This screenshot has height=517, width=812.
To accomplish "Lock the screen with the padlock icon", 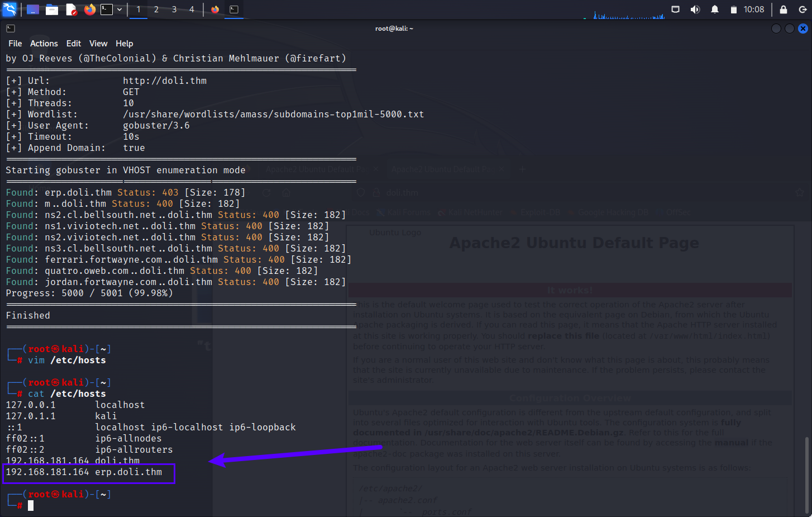I will click(784, 10).
